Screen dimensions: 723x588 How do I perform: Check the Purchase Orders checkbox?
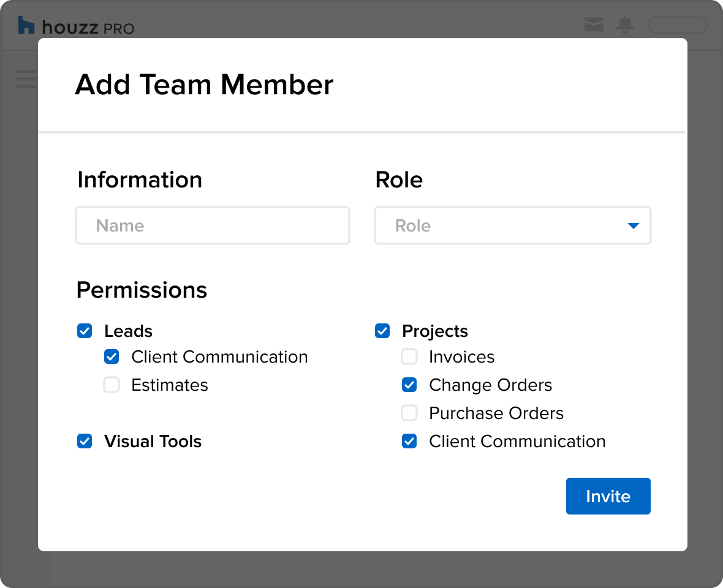[x=409, y=413]
